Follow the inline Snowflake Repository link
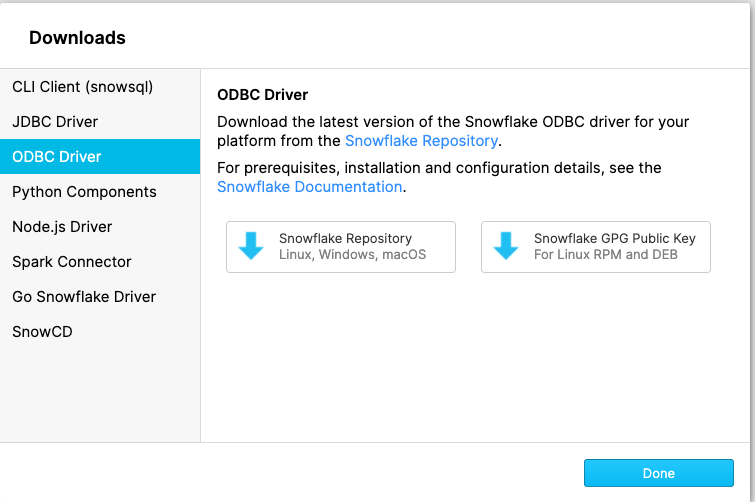 click(421, 142)
